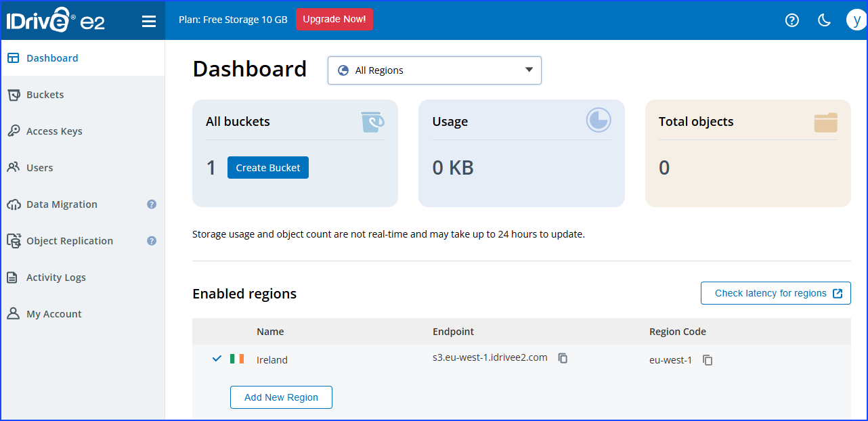The height and width of the screenshot is (421, 868).
Task: Select Users in the sidebar
Action: (x=39, y=168)
